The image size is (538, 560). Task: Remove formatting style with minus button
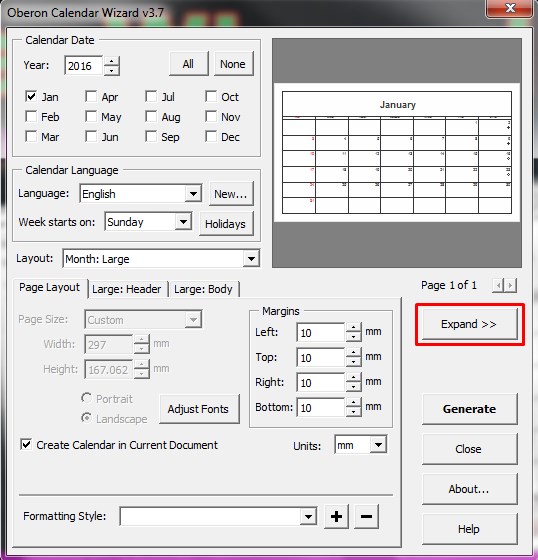click(x=366, y=516)
